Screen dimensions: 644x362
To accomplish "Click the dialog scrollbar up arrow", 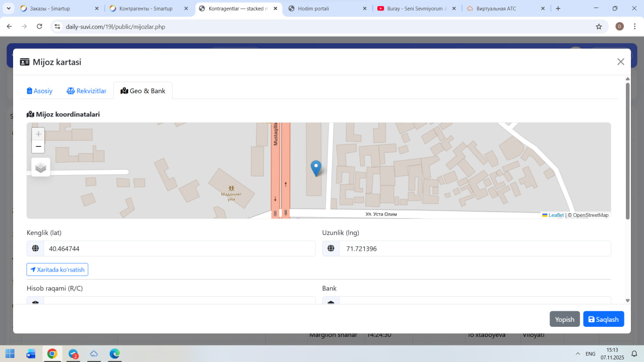I will pos(627,79).
